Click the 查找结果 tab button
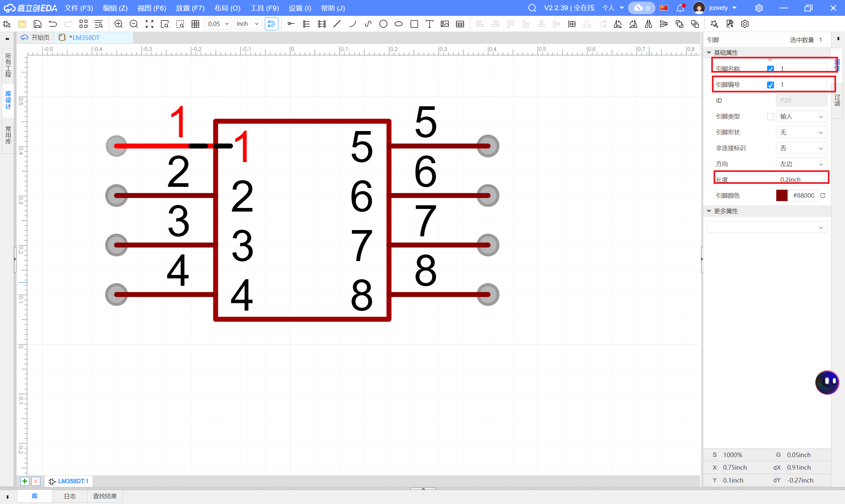The image size is (845, 504). tap(105, 496)
